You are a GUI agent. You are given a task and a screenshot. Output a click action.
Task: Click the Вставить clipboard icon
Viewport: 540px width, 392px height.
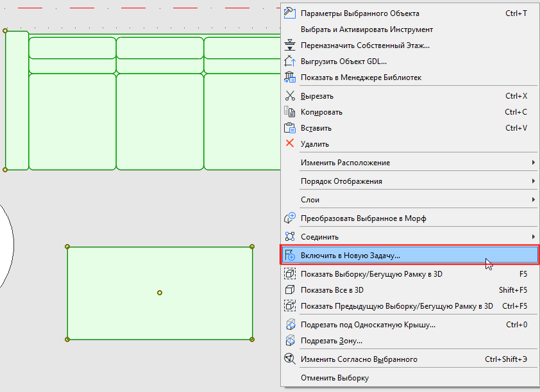(x=290, y=128)
